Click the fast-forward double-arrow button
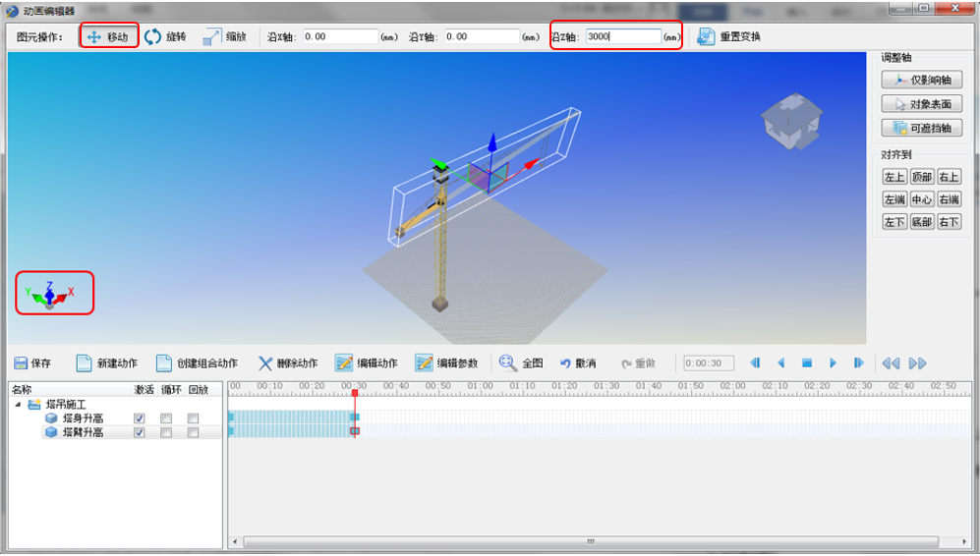Image resolution: width=980 pixels, height=556 pixels. 917,363
